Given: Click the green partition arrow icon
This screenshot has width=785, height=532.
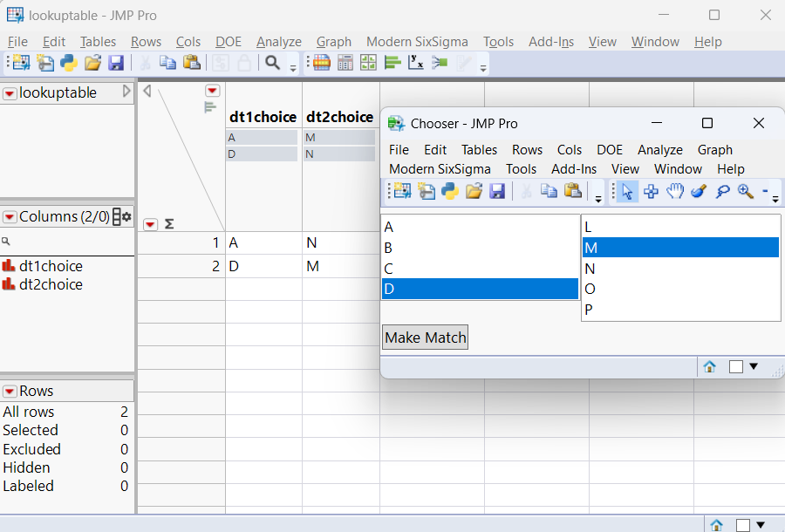Looking at the screenshot, I should 440,63.
